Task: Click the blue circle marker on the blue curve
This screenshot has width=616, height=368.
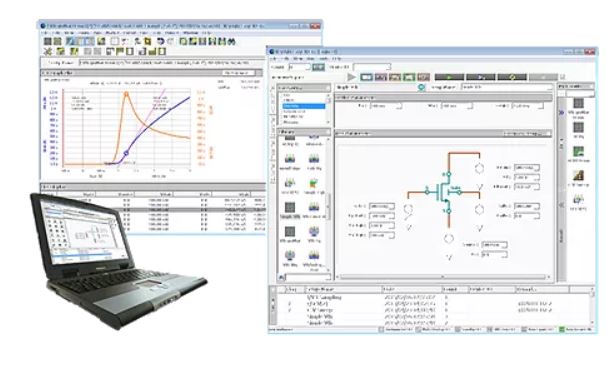Action: 126,153
